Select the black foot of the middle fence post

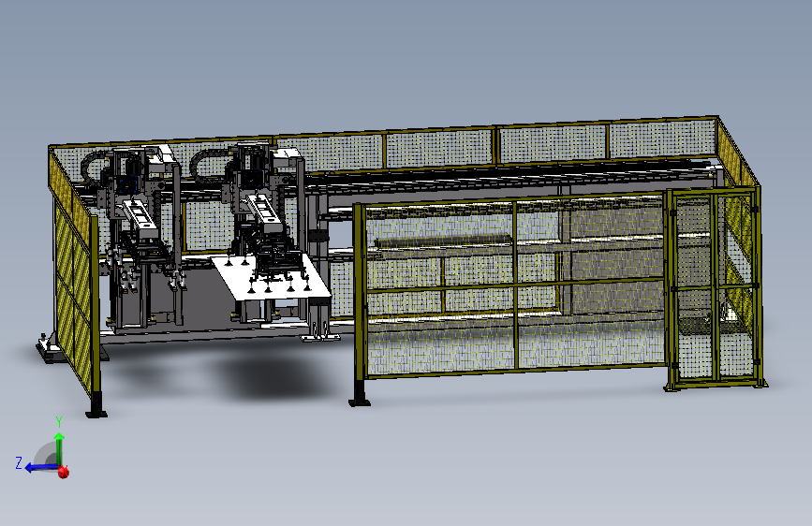point(360,393)
